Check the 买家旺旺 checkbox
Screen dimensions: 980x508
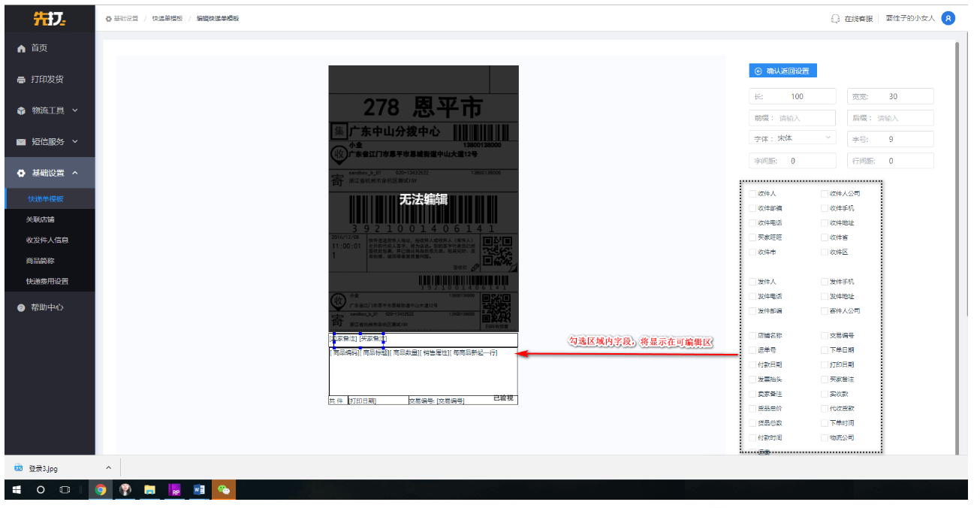point(752,237)
